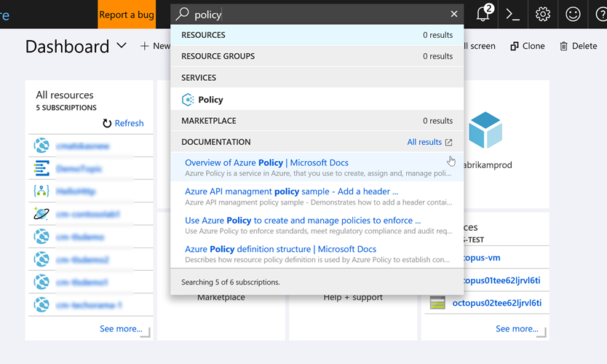
Task: Click the refresh arrow icon
Action: point(107,123)
